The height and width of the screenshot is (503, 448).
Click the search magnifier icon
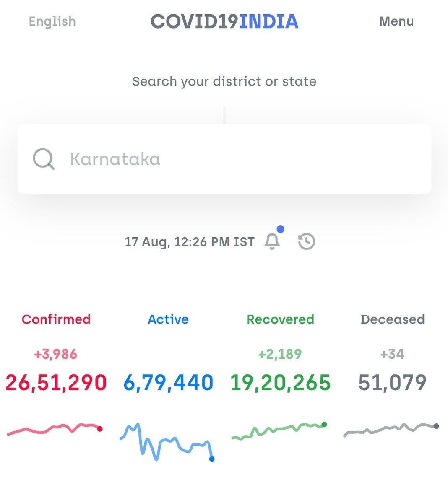point(44,159)
